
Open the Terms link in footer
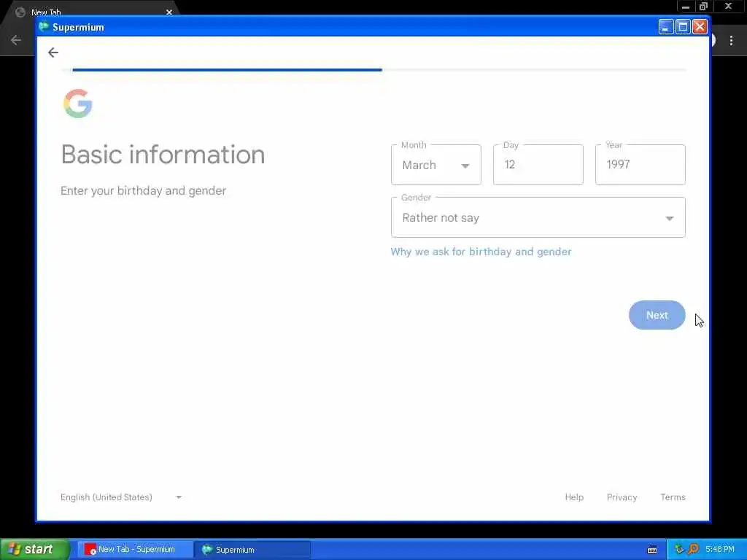pos(673,497)
